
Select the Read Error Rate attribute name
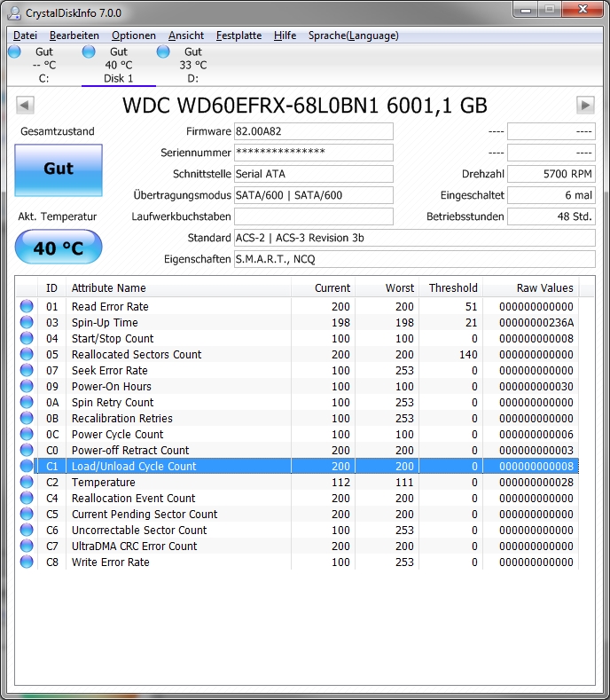coord(110,307)
